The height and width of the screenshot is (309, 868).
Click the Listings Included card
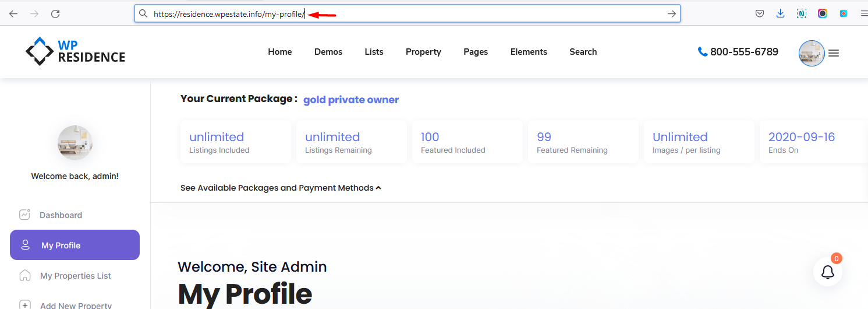[235, 142]
